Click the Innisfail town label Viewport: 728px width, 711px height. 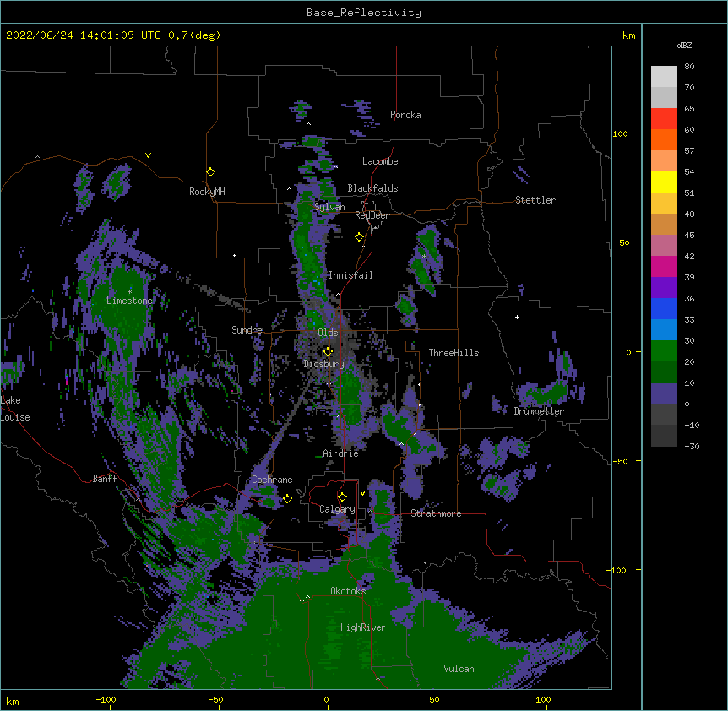click(x=350, y=275)
